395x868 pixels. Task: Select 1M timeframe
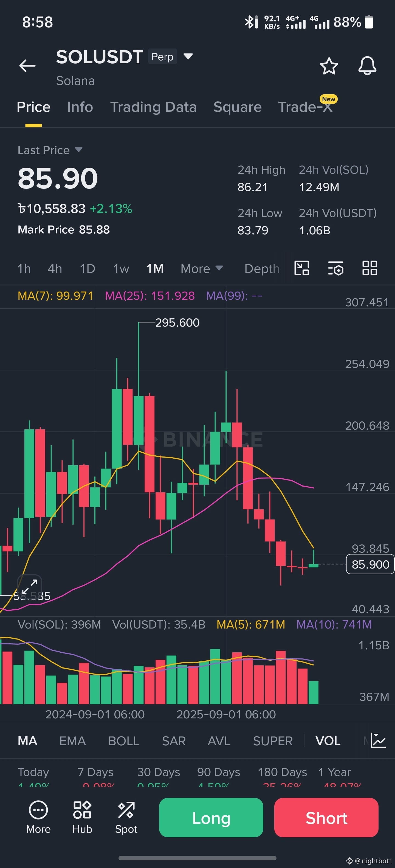(x=155, y=269)
